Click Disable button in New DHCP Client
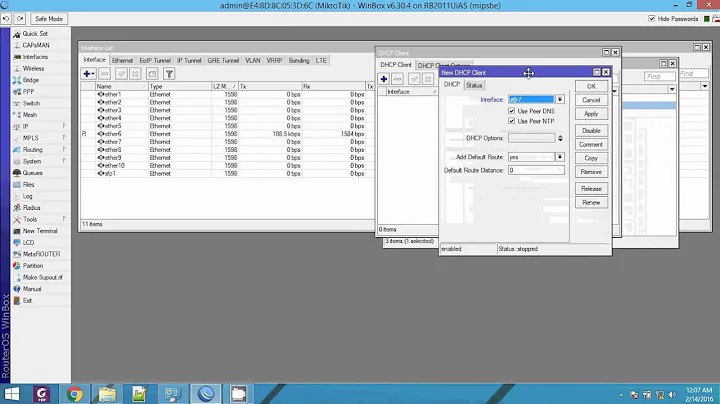720x404 pixels. [591, 131]
